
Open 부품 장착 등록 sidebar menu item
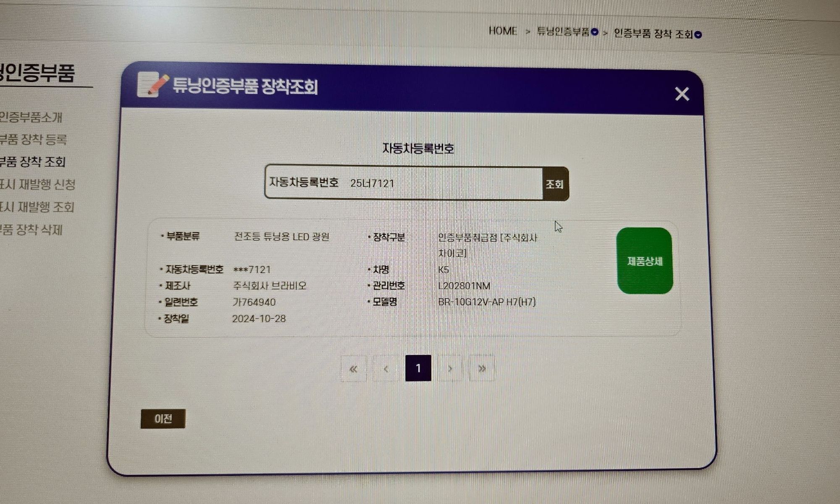pos(33,139)
